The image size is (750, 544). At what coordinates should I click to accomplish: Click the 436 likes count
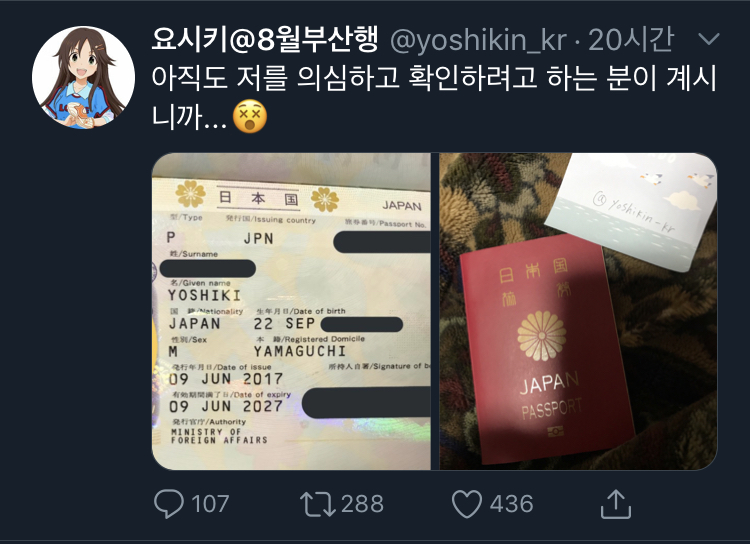[511, 504]
